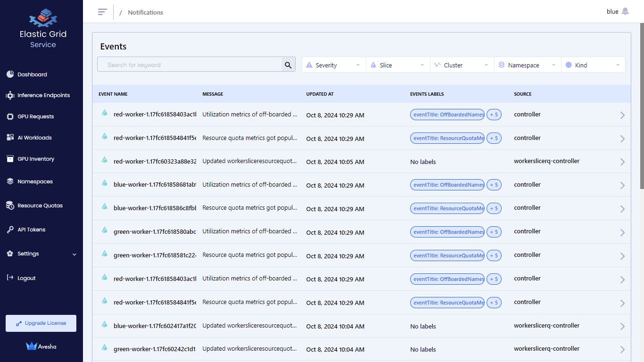The image size is (644, 362).
Task: Click the Search for keyword input field
Action: click(189, 64)
